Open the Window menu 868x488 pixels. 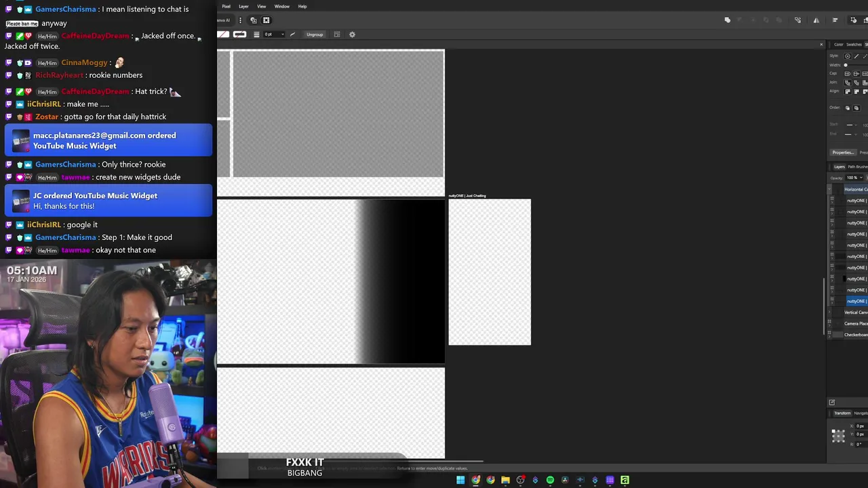[x=282, y=6]
